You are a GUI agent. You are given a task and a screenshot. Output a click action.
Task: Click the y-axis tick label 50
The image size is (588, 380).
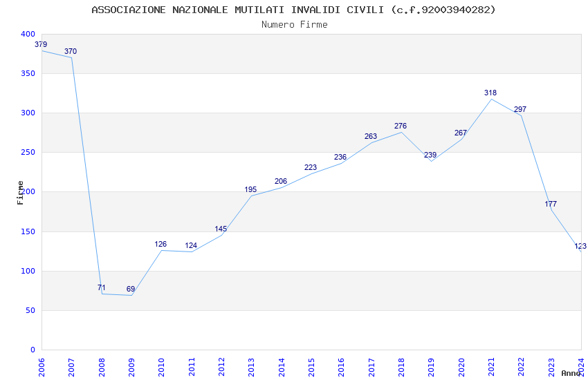pos(30,310)
